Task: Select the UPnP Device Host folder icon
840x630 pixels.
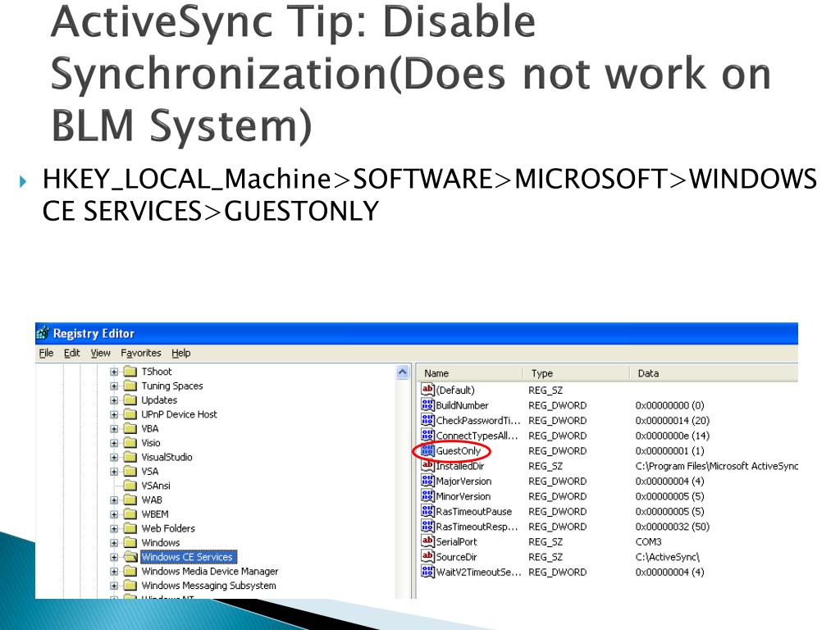Action: (x=130, y=414)
